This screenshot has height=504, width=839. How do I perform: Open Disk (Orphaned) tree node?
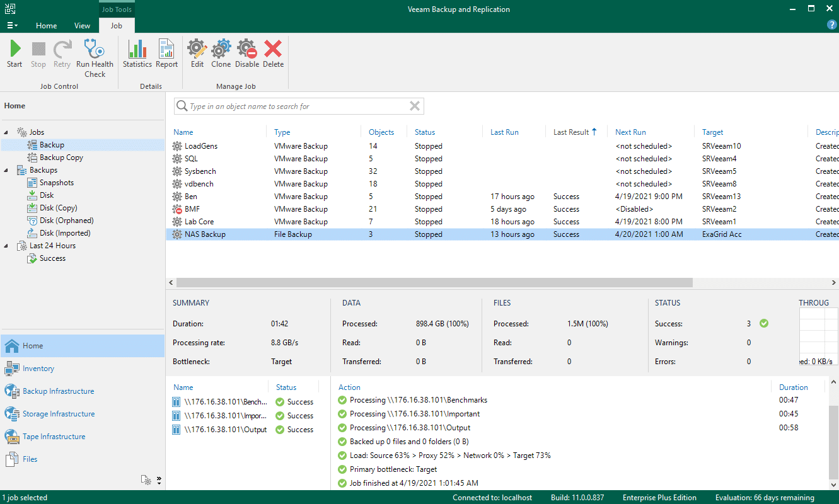[66, 220]
